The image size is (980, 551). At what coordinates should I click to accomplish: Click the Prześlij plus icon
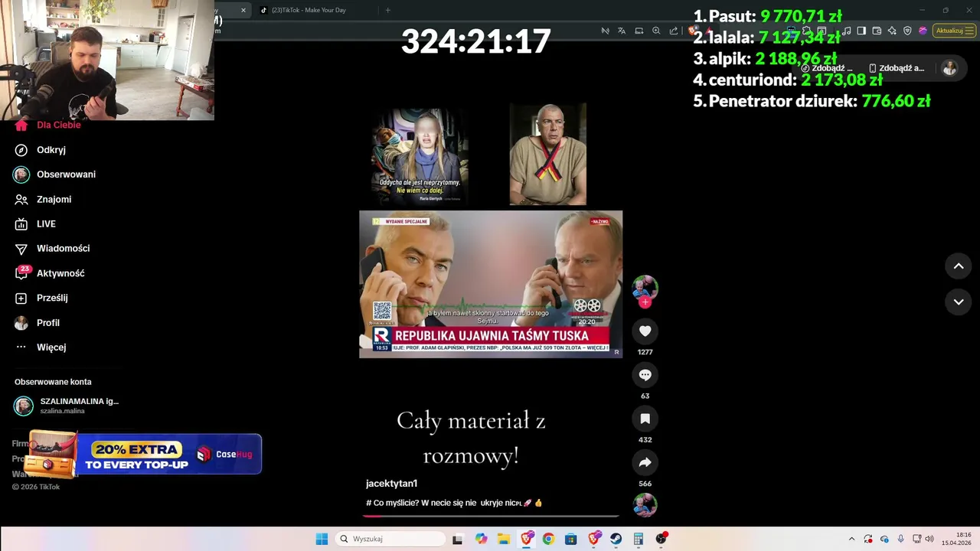pos(21,298)
